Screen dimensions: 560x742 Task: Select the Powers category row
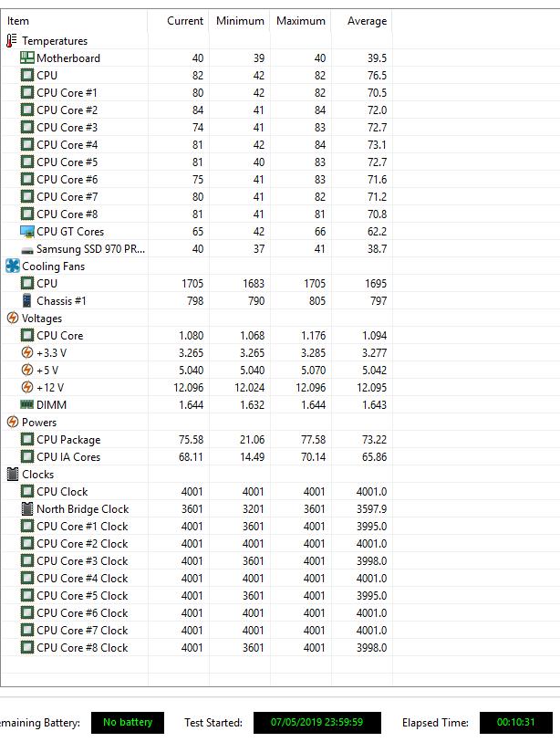pos(196,422)
